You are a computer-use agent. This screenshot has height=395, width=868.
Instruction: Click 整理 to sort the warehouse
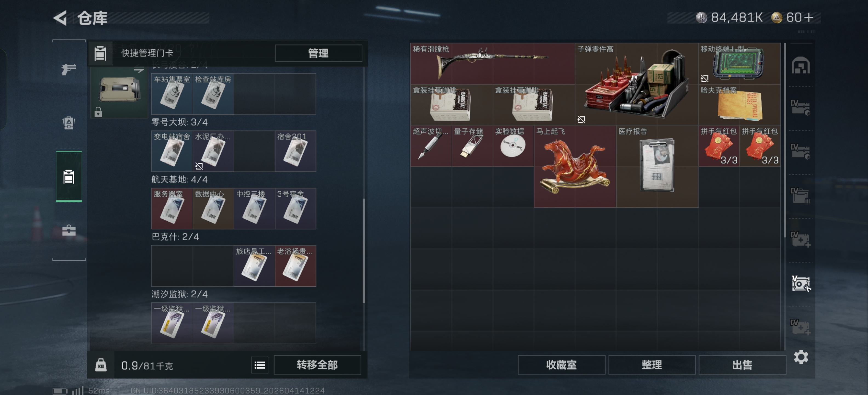click(x=652, y=365)
